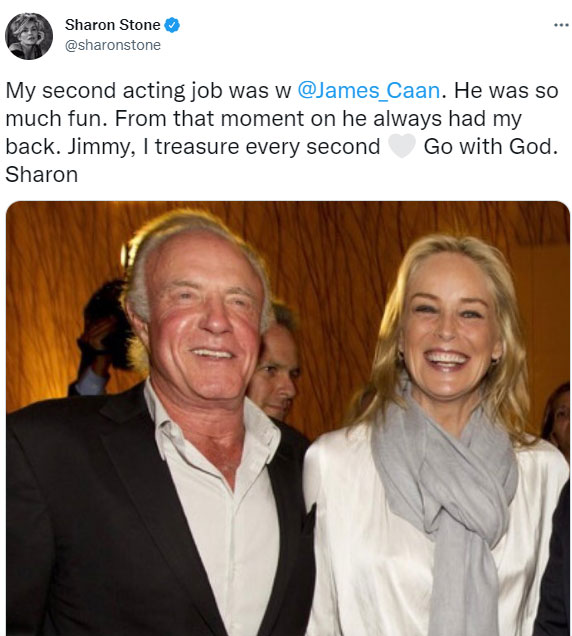This screenshot has height=636, width=572.
Task: Click the text 'much fun. From that moment'
Action: (155, 118)
